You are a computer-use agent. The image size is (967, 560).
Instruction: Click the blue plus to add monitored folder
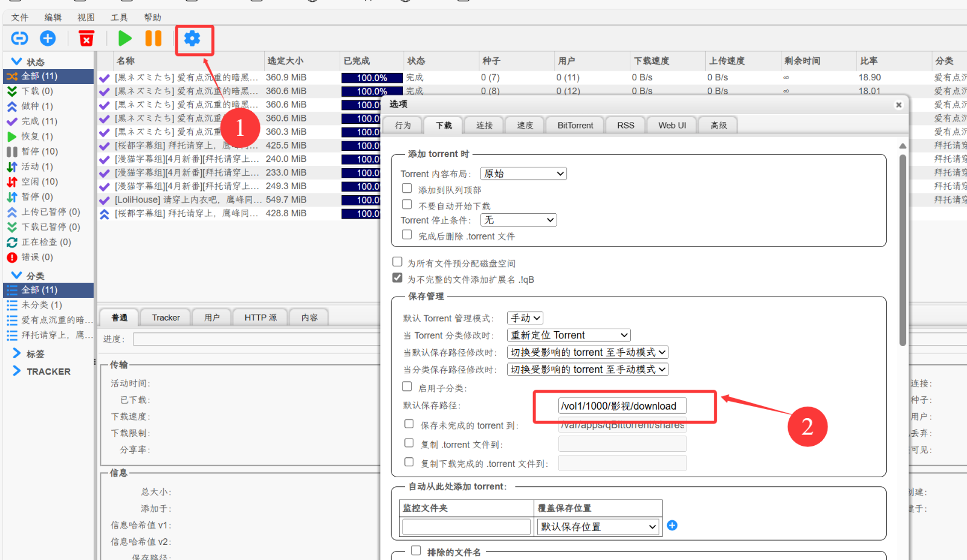672,526
